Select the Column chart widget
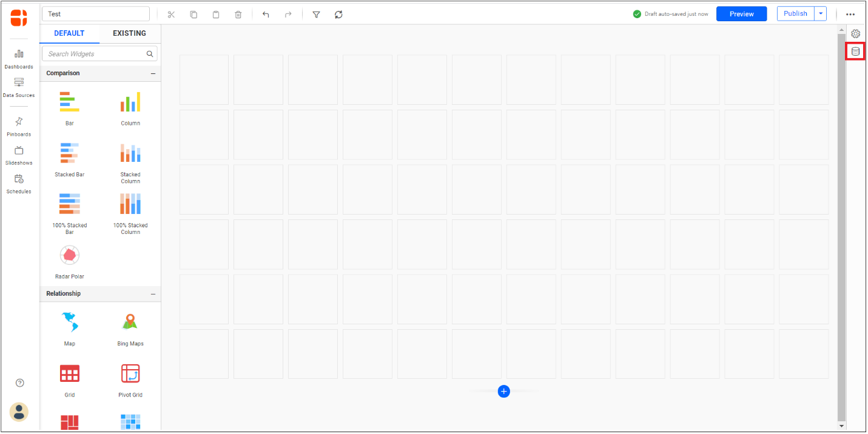Screen dimensions: 868x434 (130, 109)
